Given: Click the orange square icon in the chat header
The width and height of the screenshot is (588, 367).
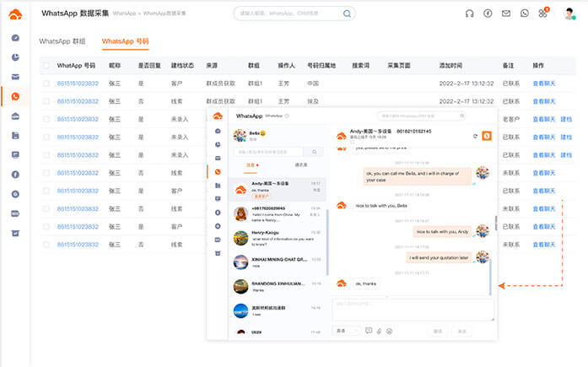Looking at the screenshot, I should 487,136.
